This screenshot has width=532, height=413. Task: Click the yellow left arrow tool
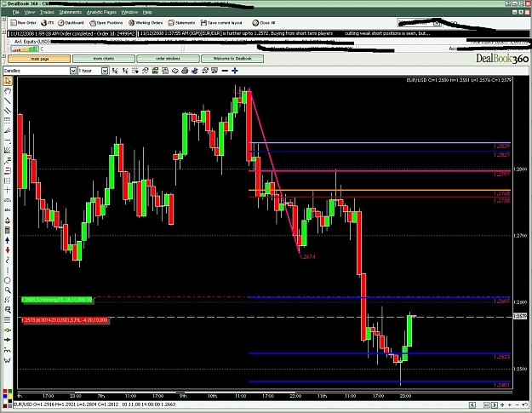tap(8, 330)
